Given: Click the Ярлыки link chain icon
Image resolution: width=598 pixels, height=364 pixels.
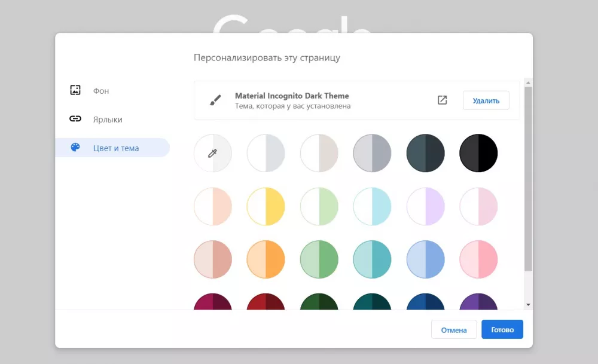Looking at the screenshot, I should coord(75,119).
